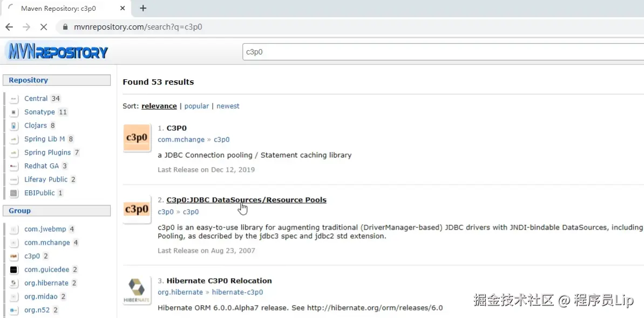Click the browser back arrow
This screenshot has width=644, height=318.
pos(9,27)
